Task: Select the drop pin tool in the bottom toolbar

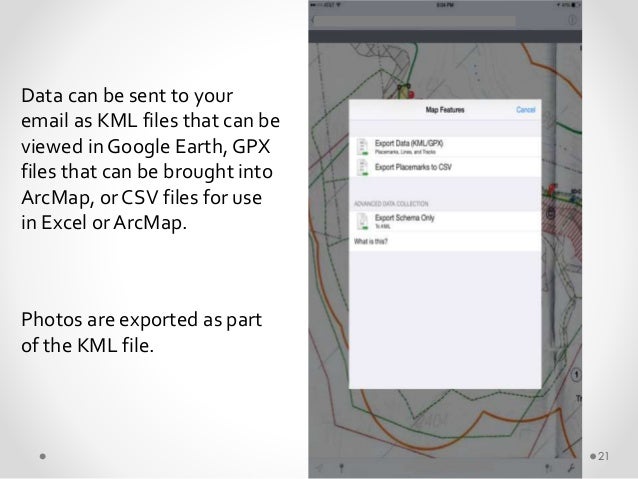Action: coord(341,469)
